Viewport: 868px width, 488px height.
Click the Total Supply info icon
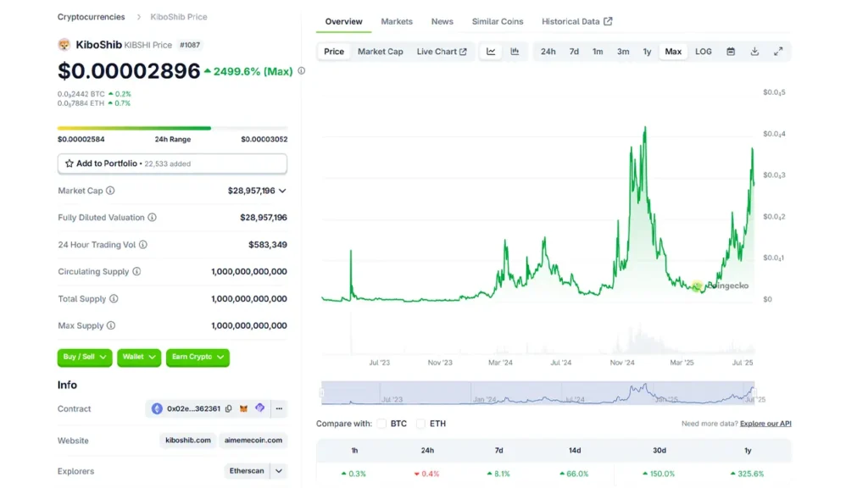[114, 299]
